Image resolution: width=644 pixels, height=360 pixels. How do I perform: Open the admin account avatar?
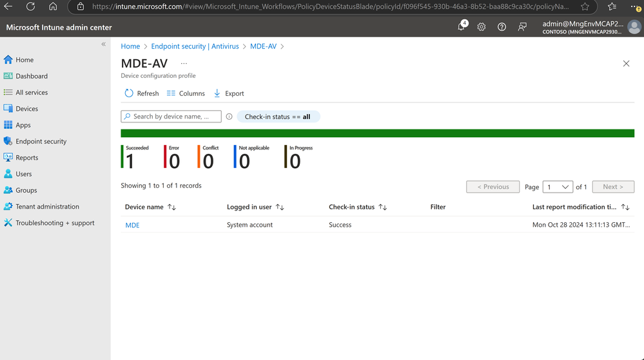634,27
